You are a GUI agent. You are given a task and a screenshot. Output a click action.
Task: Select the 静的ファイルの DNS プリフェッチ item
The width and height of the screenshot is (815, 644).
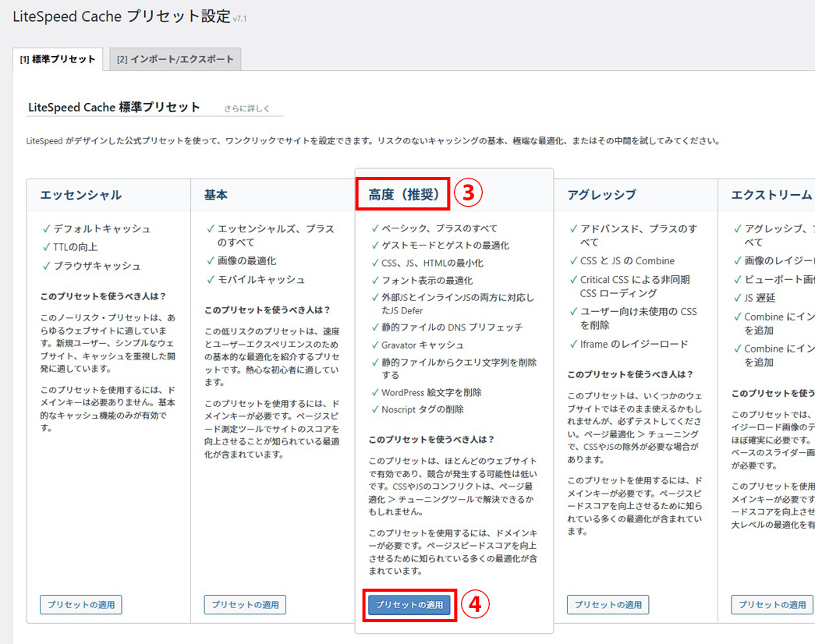click(x=452, y=327)
